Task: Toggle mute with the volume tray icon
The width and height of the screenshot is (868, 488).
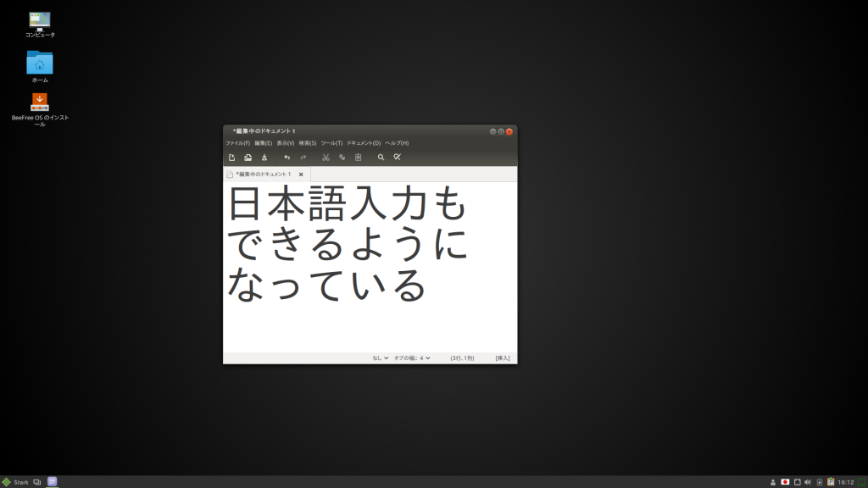Action: click(807, 481)
